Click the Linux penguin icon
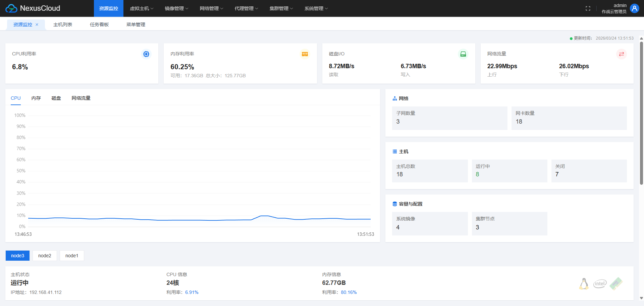Screen dimensions: 644x306 (x=584, y=284)
